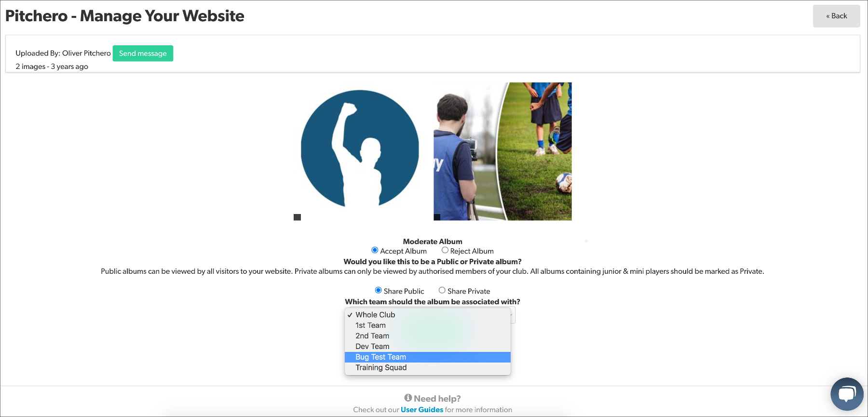The height and width of the screenshot is (417, 868).
Task: Pick 2nd Team from the team list
Action: tap(428, 336)
